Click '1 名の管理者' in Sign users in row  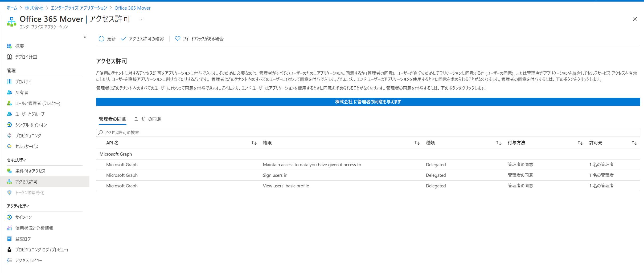[x=601, y=175]
